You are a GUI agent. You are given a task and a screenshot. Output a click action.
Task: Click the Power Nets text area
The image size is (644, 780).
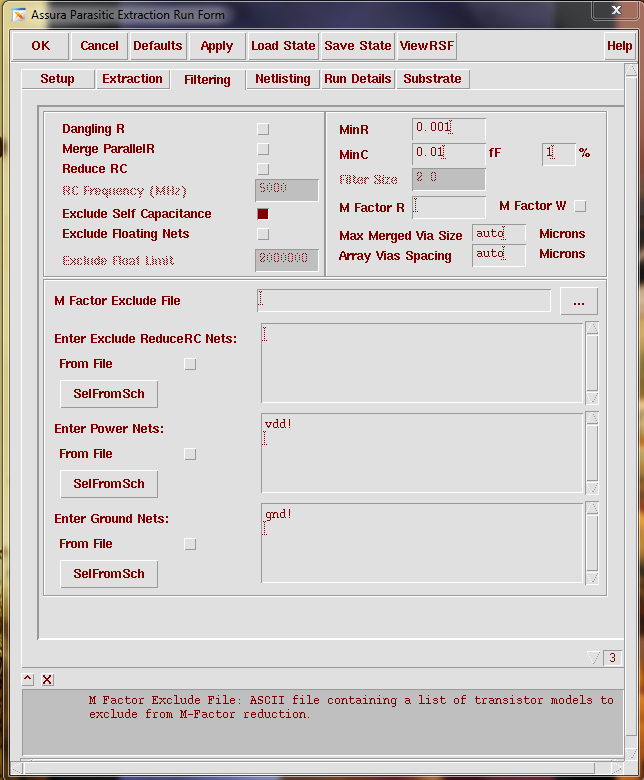(422, 453)
